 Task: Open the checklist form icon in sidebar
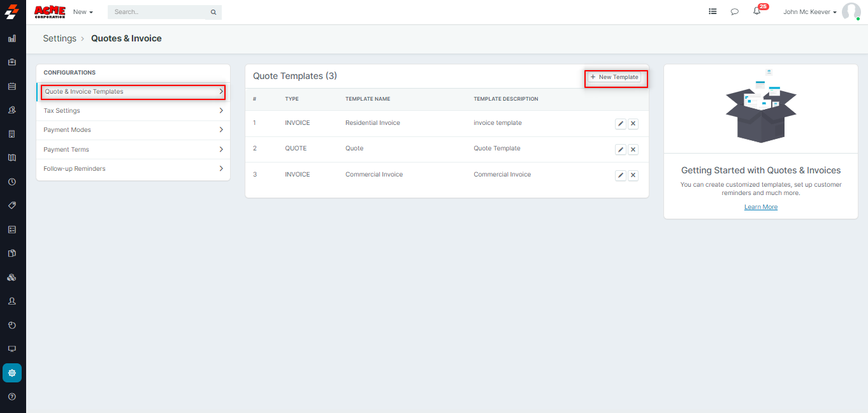11,229
